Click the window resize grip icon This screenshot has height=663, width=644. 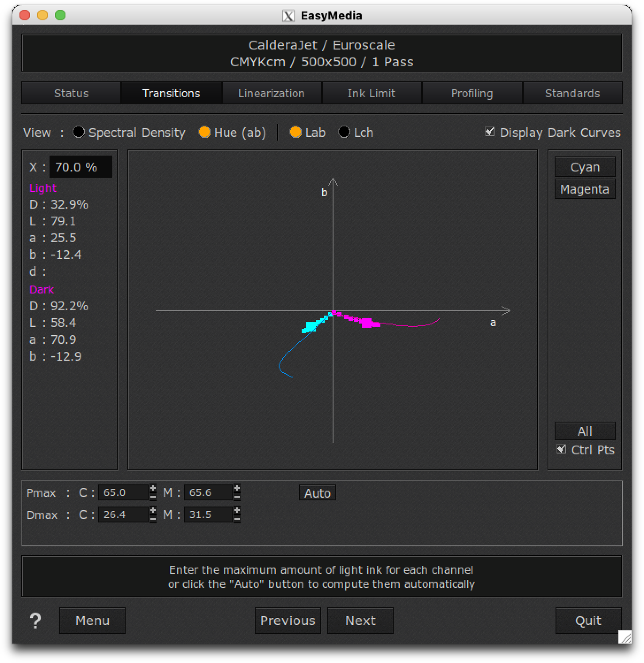point(625,637)
